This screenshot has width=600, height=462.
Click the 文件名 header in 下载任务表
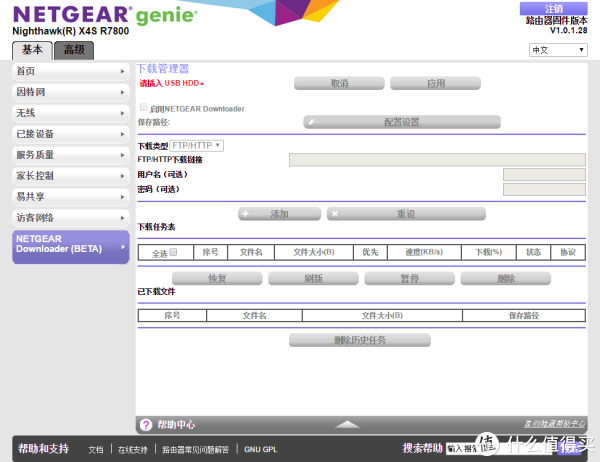click(251, 252)
